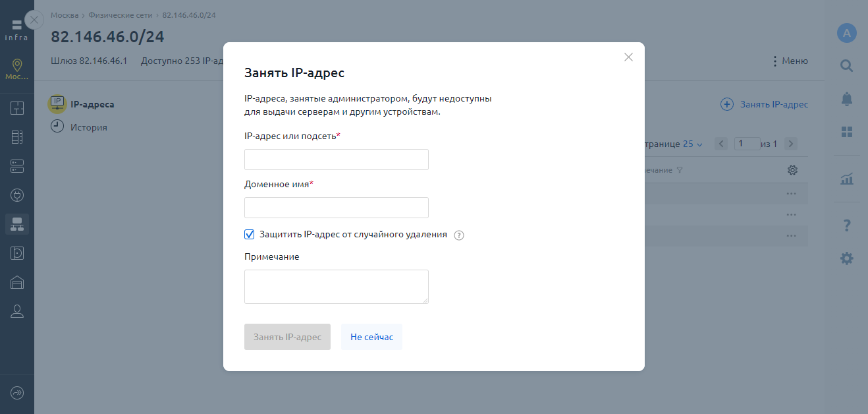Click the help question mark beside protection checkbox
The height and width of the screenshot is (414, 868).
(460, 235)
